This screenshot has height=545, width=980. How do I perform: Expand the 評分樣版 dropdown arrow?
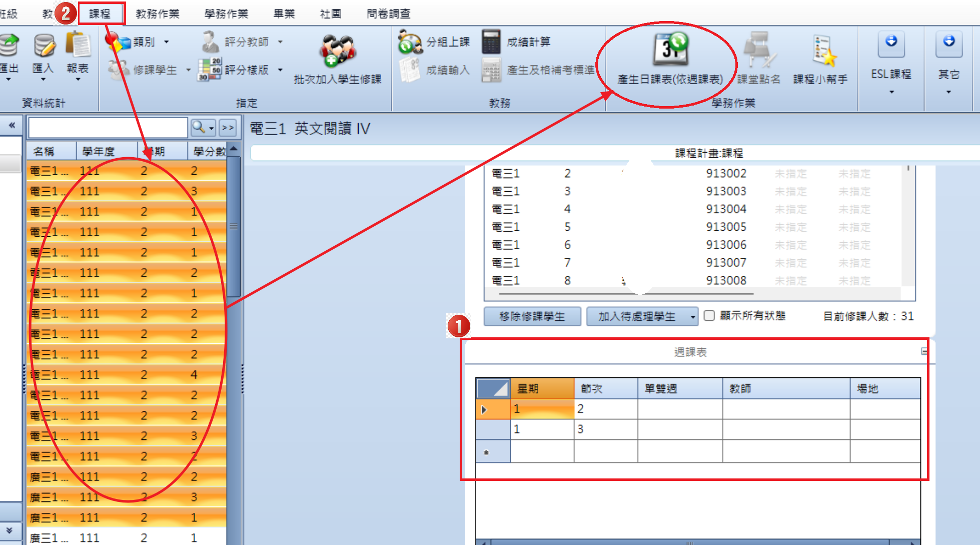click(x=280, y=70)
